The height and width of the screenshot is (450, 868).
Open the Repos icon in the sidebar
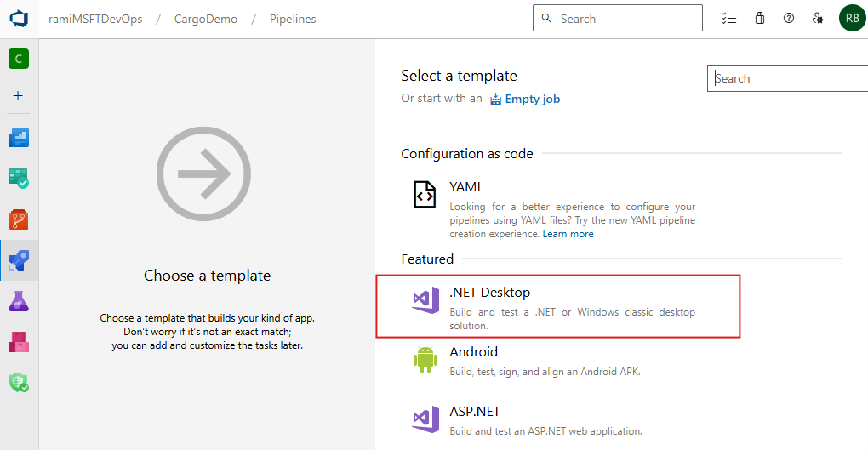[x=19, y=219]
